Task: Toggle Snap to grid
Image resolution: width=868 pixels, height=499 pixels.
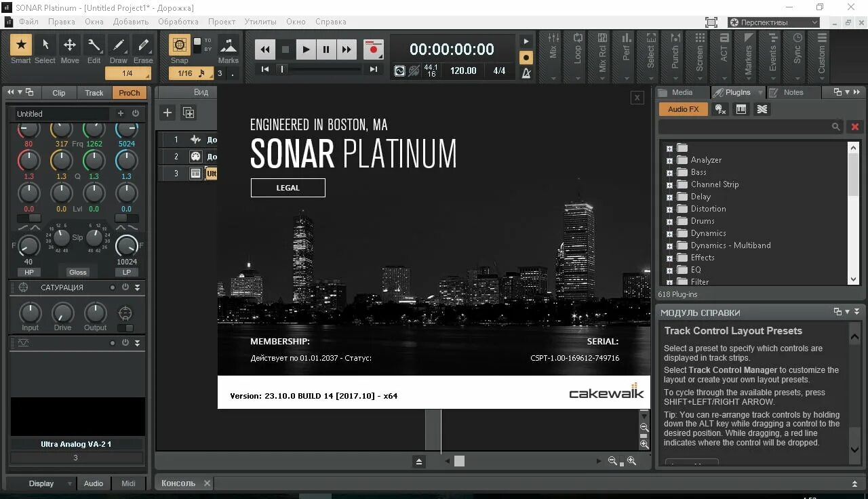Action: 180,45
